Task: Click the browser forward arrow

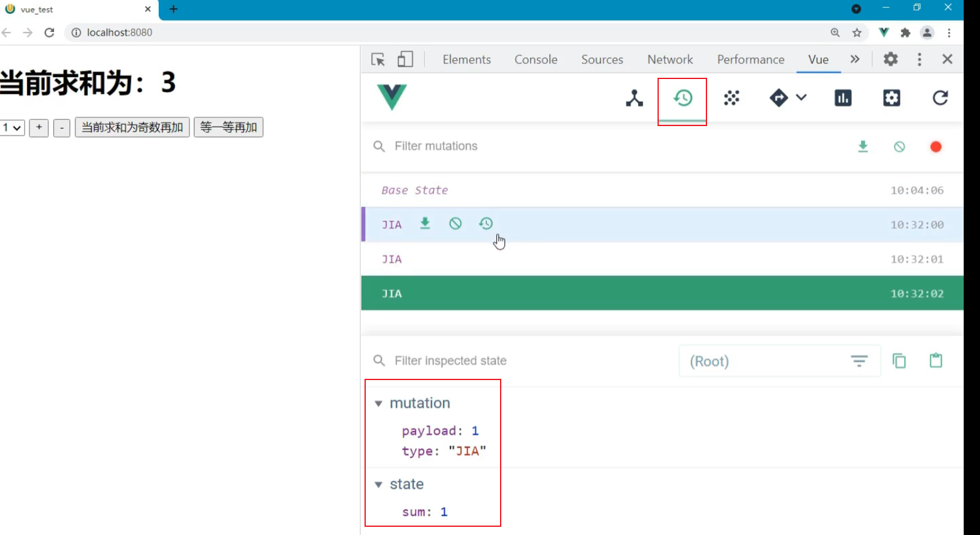Action: [x=28, y=33]
